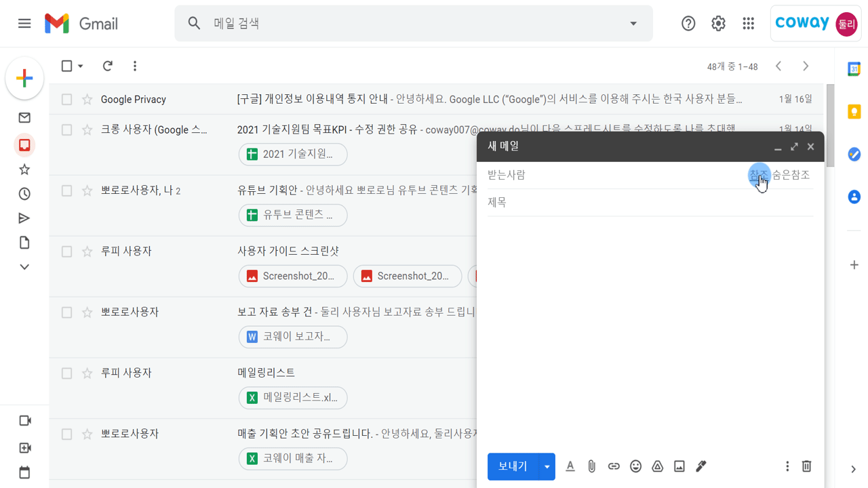The width and height of the screenshot is (868, 488).
Task: Click the 메일 검색 search box
Action: click(414, 24)
